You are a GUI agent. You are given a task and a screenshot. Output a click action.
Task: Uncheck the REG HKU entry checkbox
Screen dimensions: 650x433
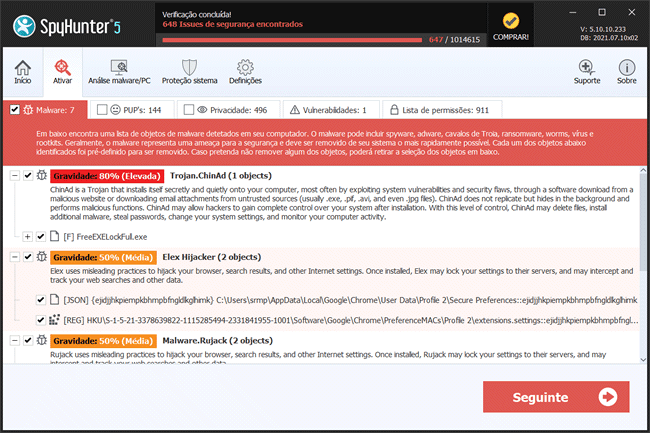(40, 320)
